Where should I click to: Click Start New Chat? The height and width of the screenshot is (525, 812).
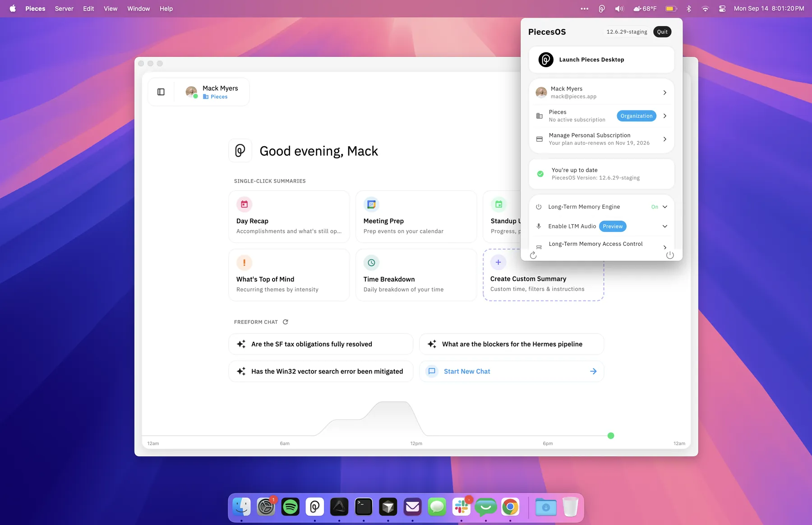[x=512, y=371]
